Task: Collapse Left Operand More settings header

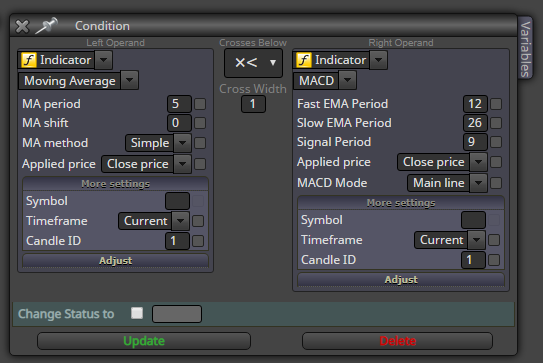Action: pyautogui.click(x=116, y=184)
